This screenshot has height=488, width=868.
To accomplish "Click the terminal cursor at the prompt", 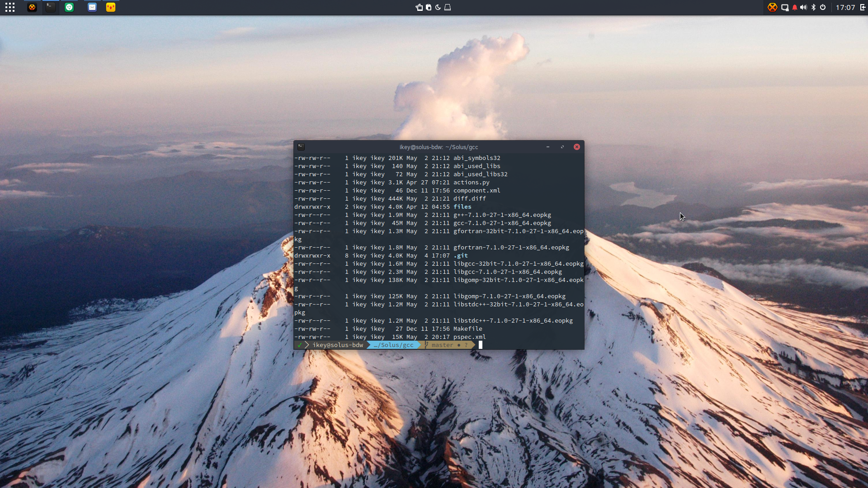I will (481, 345).
